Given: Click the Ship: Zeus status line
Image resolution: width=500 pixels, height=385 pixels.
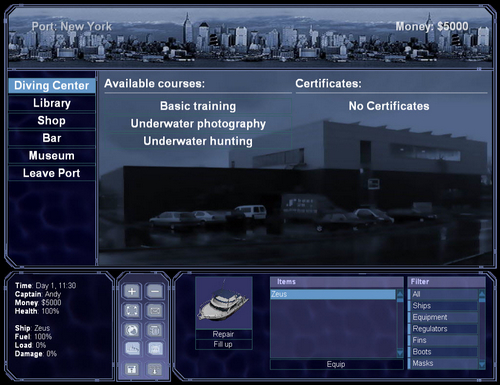Looking at the screenshot, I should pyautogui.click(x=32, y=328).
